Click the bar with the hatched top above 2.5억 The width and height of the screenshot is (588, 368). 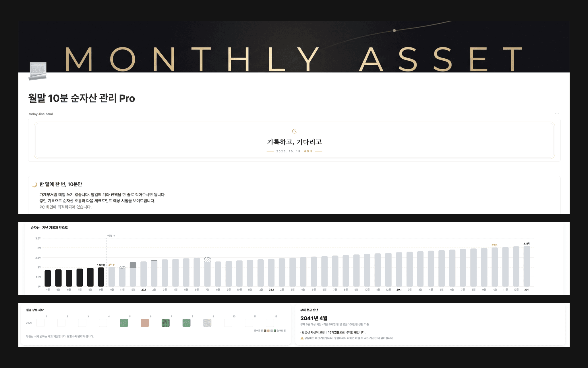click(x=207, y=272)
